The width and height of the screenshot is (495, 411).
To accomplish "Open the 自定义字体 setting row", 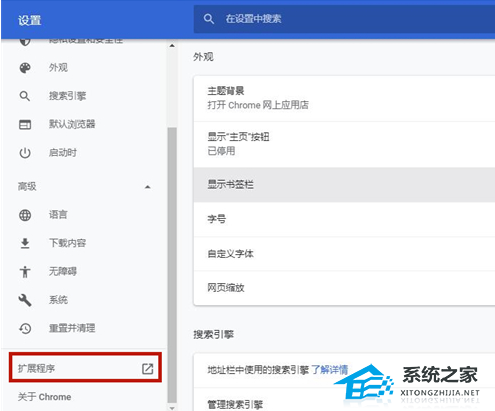I will pos(344,254).
